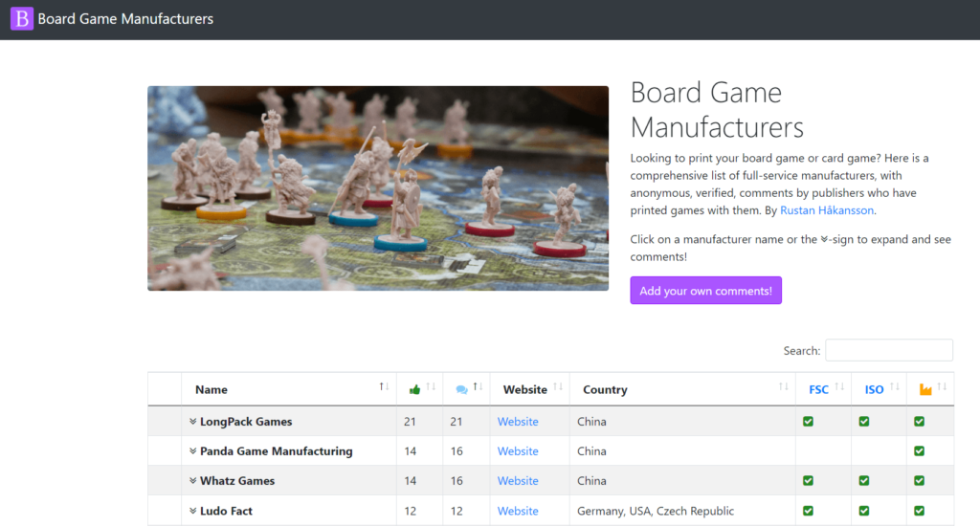
Task: Sort table by ISO column
Action: 879,389
